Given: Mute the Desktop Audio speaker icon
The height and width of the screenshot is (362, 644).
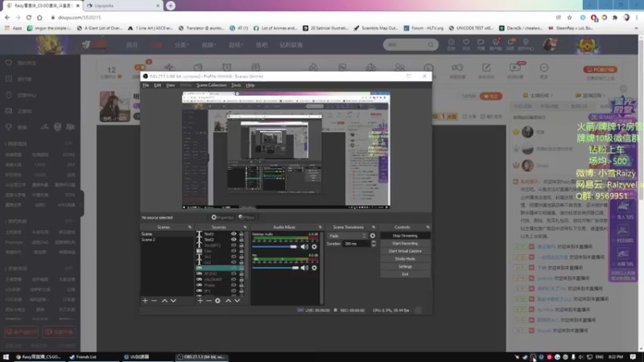Looking at the screenshot, I should 304,247.
